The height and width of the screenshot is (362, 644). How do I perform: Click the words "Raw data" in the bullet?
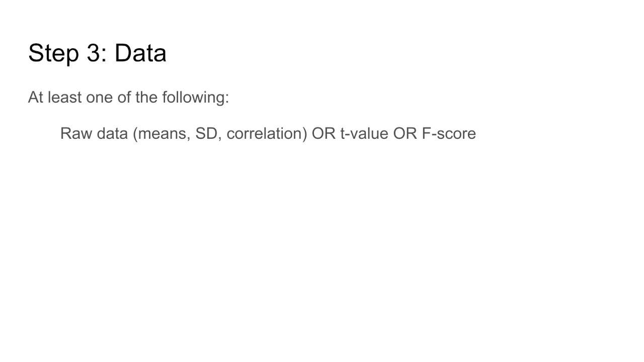[94, 133]
